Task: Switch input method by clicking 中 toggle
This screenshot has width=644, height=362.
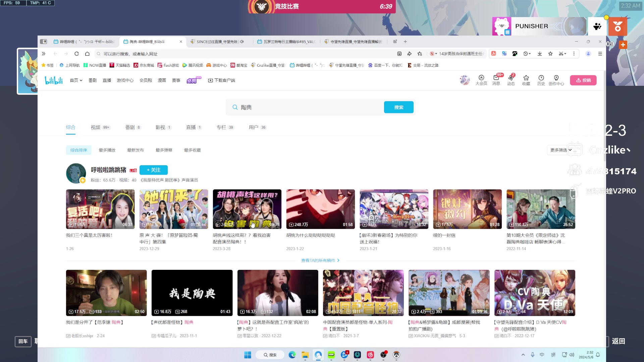Action: [541, 355]
